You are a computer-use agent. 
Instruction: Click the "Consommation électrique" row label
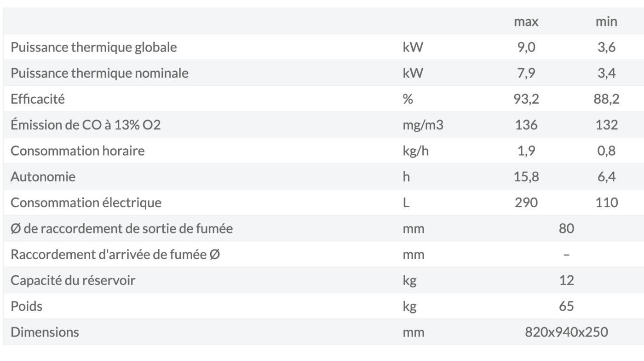tap(86, 203)
